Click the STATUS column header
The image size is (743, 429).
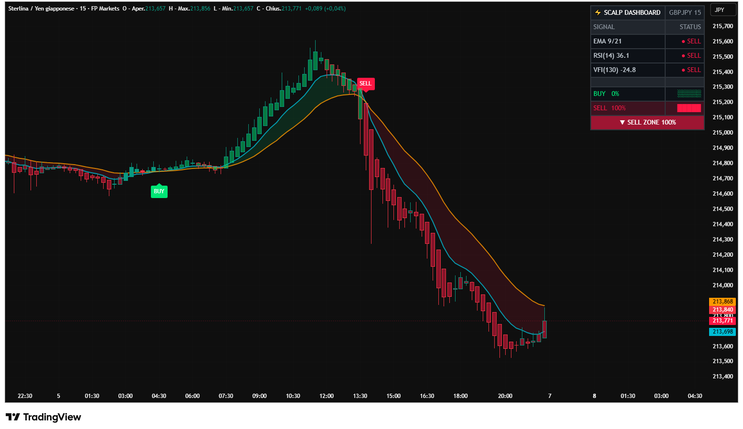coord(690,27)
